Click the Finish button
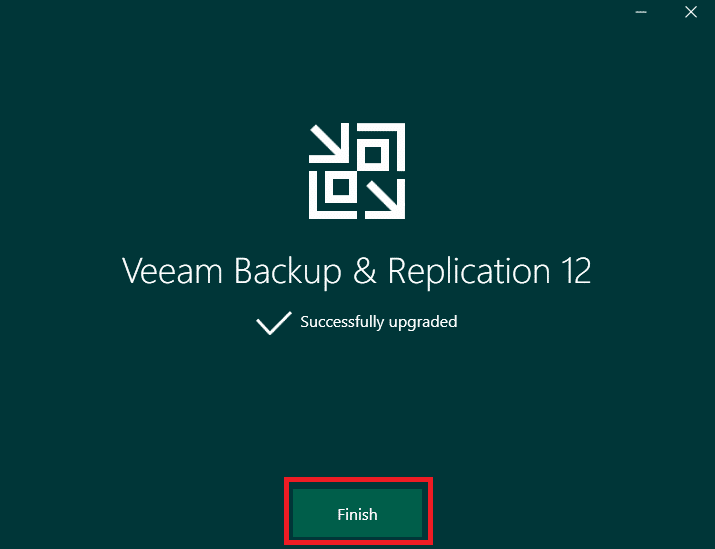Viewport: 715px width, 549px height. click(x=357, y=513)
